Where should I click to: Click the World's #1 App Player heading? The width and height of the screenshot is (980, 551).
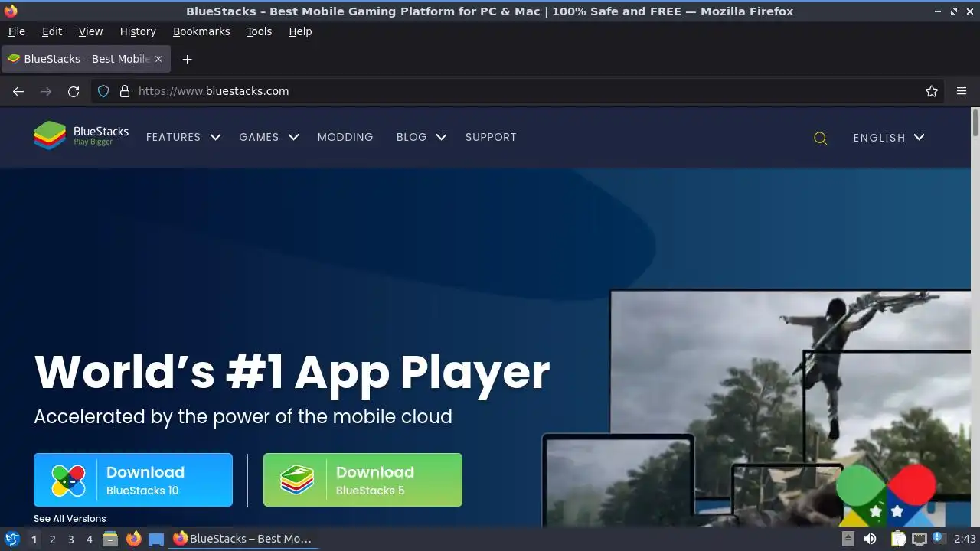[x=292, y=372]
